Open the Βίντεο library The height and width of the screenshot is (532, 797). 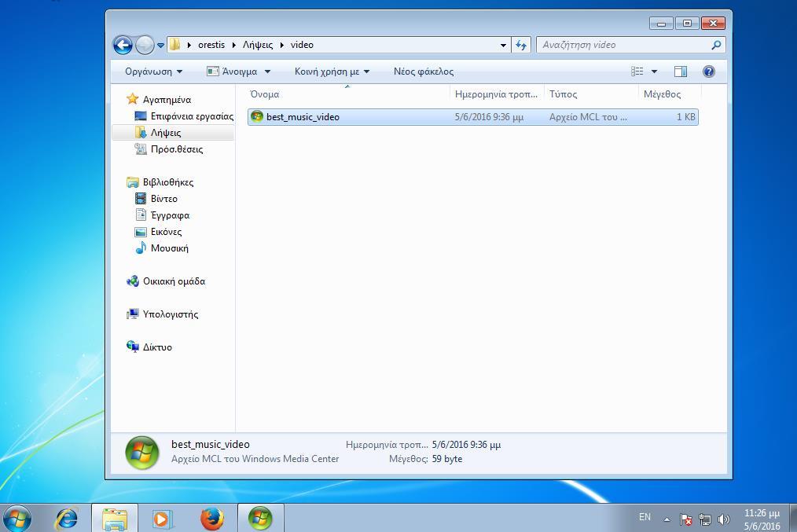click(x=163, y=199)
